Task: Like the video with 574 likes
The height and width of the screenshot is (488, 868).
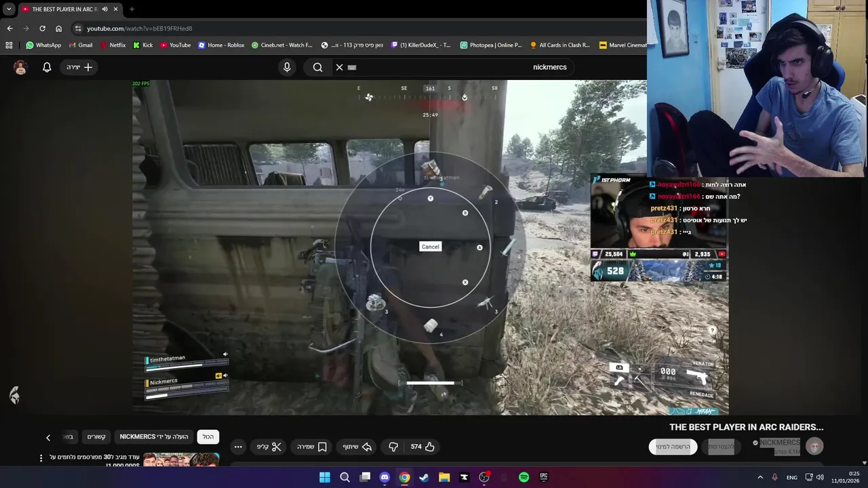Action: 422,447
